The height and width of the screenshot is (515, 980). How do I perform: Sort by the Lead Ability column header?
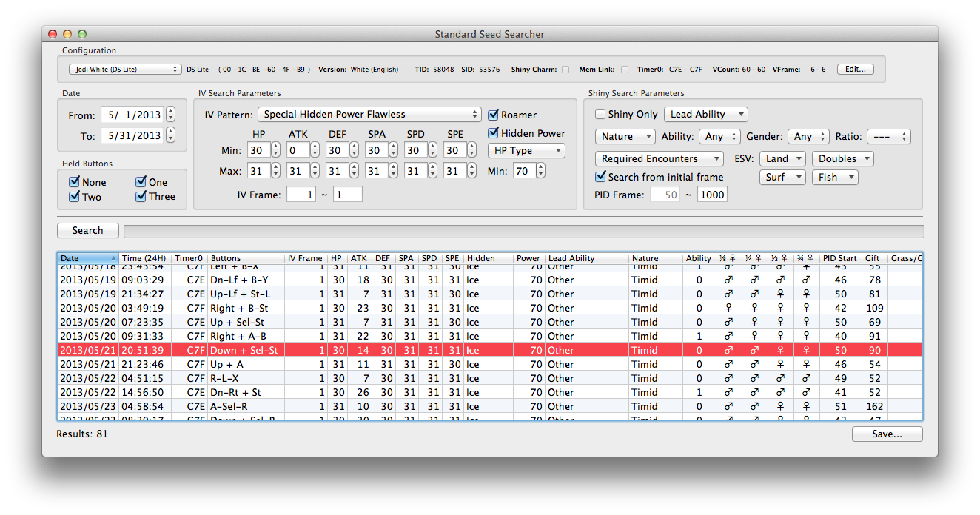pos(587,258)
